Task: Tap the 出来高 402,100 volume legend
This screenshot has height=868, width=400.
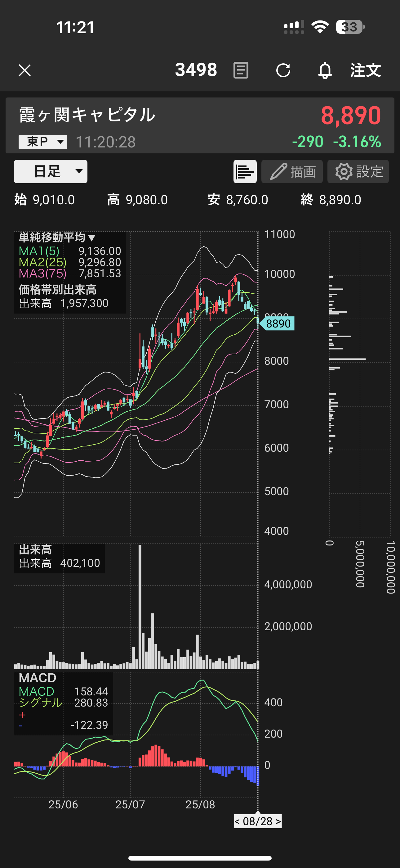Action: tap(60, 563)
